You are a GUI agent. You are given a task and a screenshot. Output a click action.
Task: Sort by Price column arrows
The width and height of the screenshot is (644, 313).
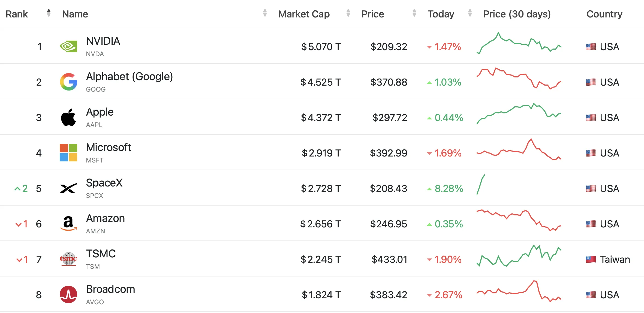414,13
